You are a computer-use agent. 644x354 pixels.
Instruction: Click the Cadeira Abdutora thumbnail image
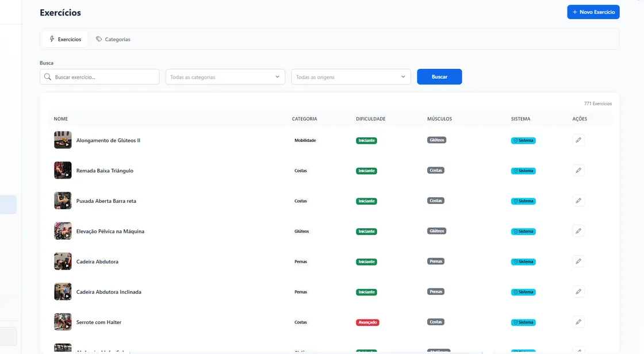tap(63, 261)
